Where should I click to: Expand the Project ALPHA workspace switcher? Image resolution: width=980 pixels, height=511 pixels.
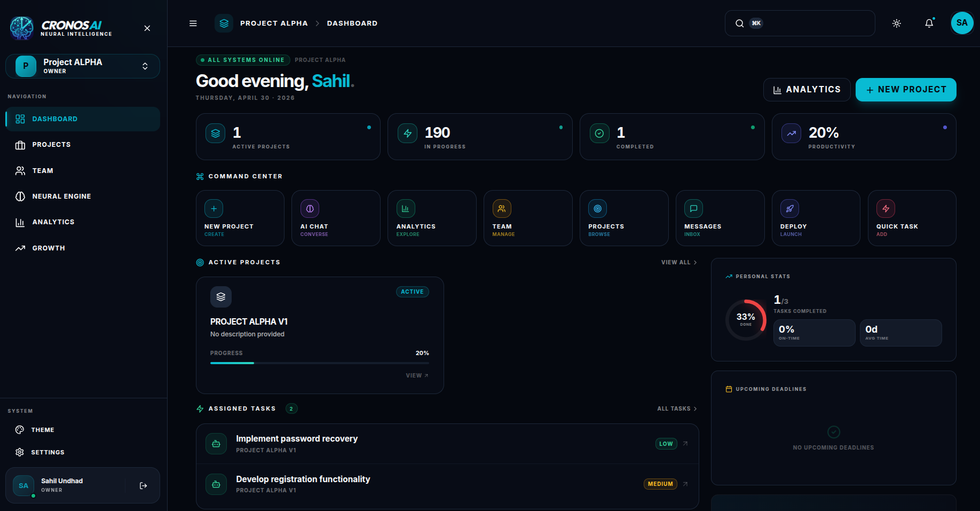pos(83,66)
